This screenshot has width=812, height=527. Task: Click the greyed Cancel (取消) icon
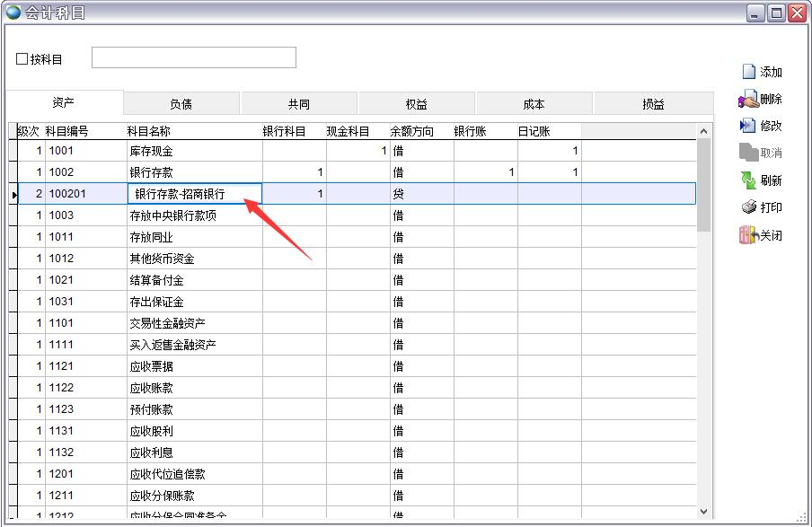click(748, 153)
